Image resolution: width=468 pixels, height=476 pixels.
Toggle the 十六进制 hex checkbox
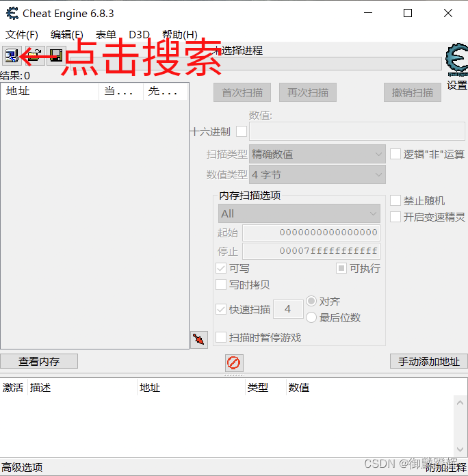tap(242, 131)
